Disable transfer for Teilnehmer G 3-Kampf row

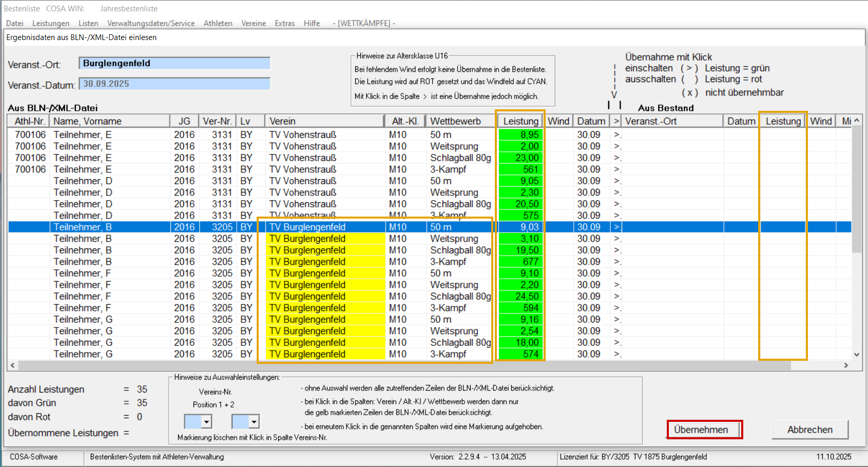[616, 354]
